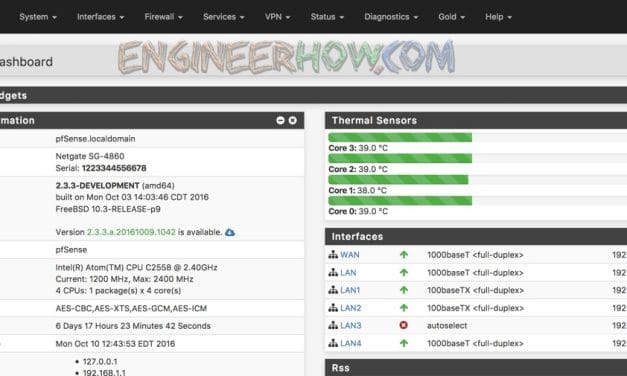This screenshot has width=627, height=376.
Task: Select the Core 1: 38.0 °C reading
Action: [357, 190]
